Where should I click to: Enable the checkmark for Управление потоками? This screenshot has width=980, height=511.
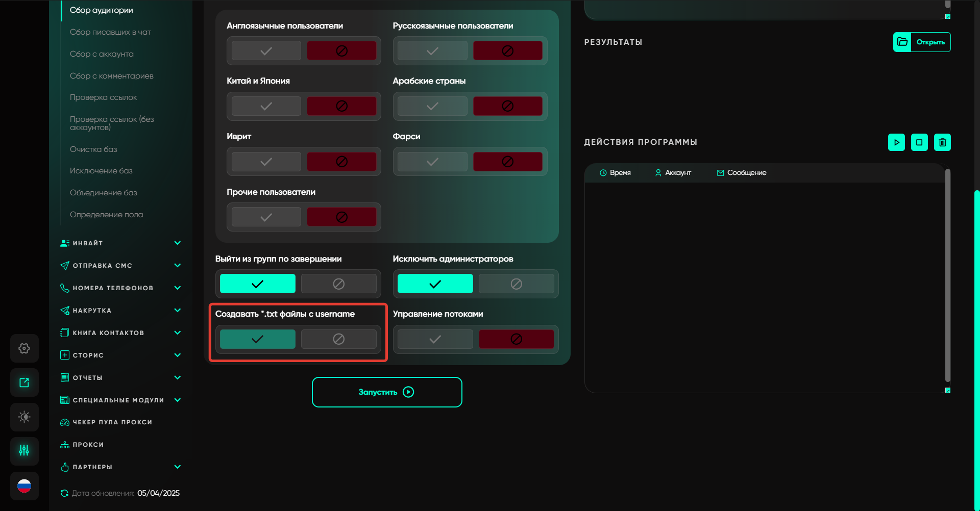tap(435, 339)
